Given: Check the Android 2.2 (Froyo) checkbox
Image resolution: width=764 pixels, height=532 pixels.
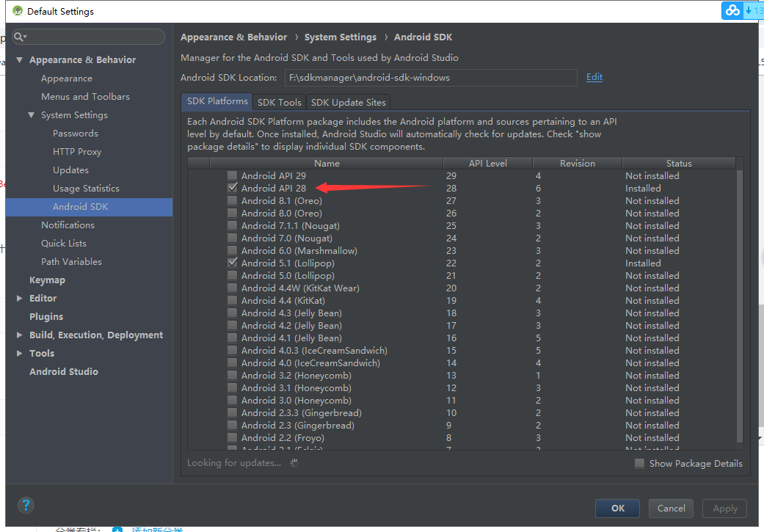Looking at the screenshot, I should pyautogui.click(x=233, y=437).
